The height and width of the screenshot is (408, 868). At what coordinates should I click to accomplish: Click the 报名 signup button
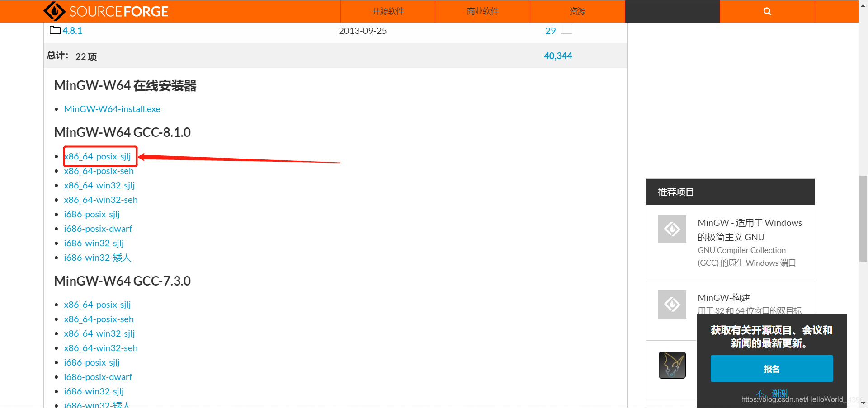pos(772,369)
